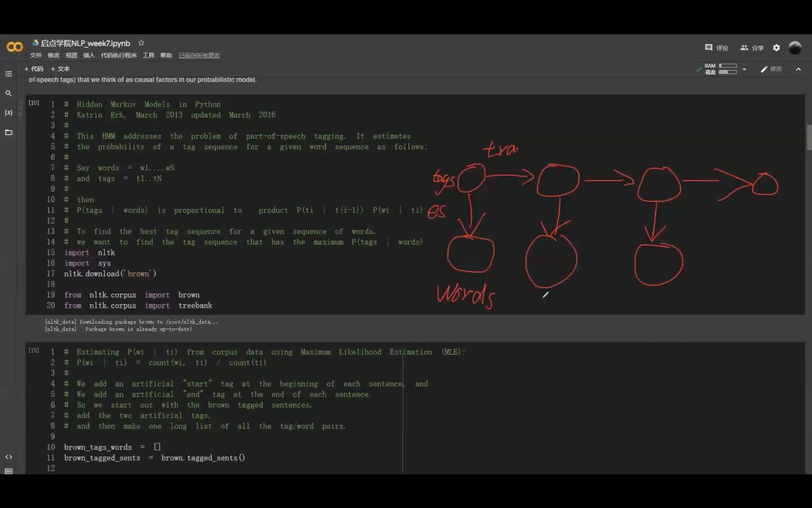Collapse the header with the up chevron
This screenshot has height=508, width=812.
coord(798,69)
